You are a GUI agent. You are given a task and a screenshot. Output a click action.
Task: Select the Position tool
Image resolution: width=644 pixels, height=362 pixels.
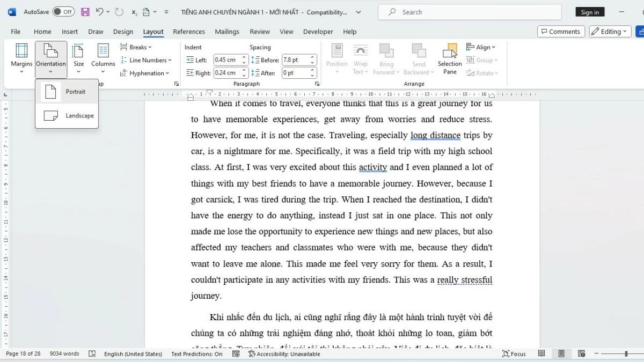336,58
